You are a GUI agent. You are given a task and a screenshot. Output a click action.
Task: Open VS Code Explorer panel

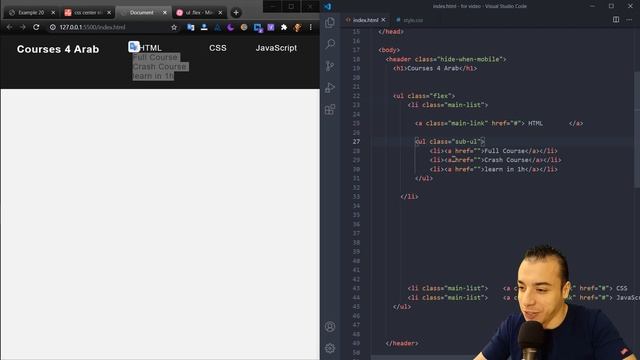point(330,22)
